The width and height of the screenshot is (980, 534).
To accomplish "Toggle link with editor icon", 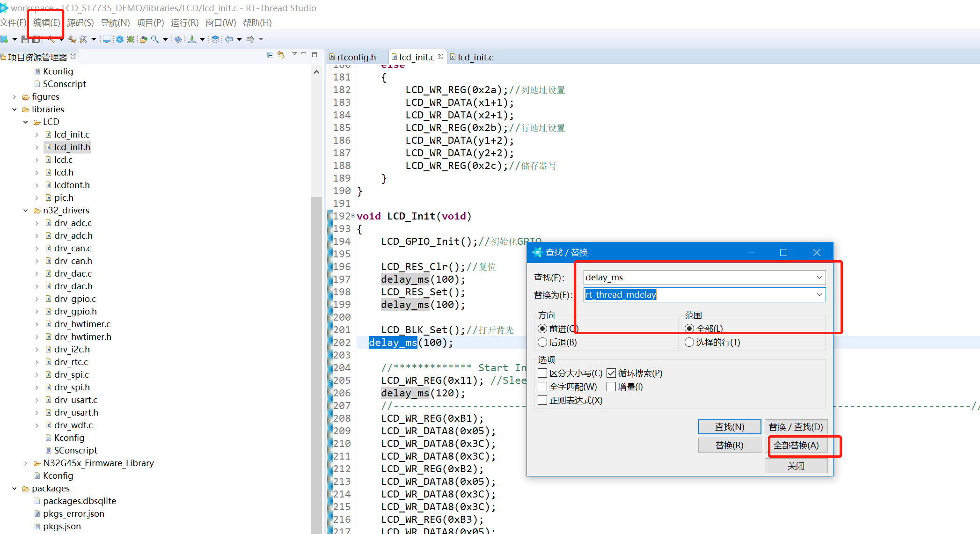I will [281, 55].
